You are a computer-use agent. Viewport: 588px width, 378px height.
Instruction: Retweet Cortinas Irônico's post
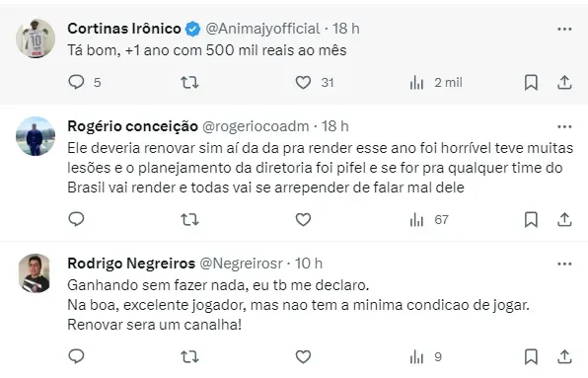point(189,82)
